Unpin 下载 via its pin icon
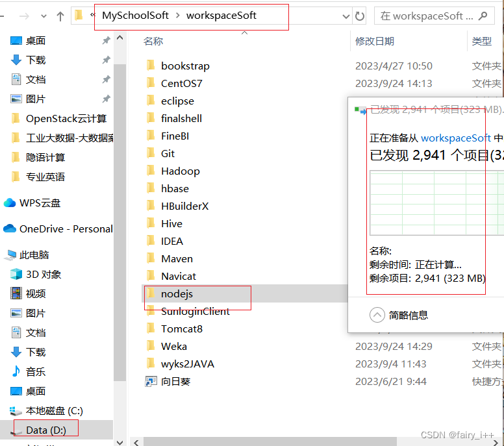This screenshot has height=446, width=504. (106, 60)
